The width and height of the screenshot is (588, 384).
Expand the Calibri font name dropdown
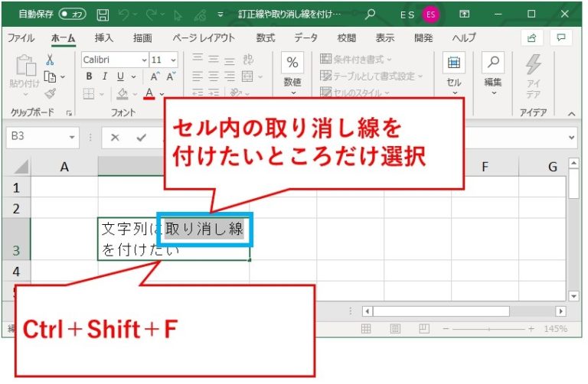(x=144, y=60)
